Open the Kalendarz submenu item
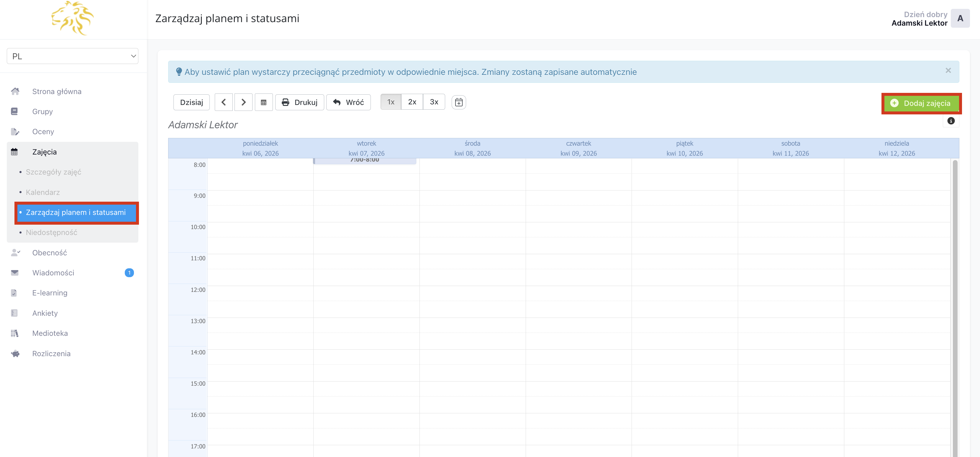The height and width of the screenshot is (457, 980). 42,192
